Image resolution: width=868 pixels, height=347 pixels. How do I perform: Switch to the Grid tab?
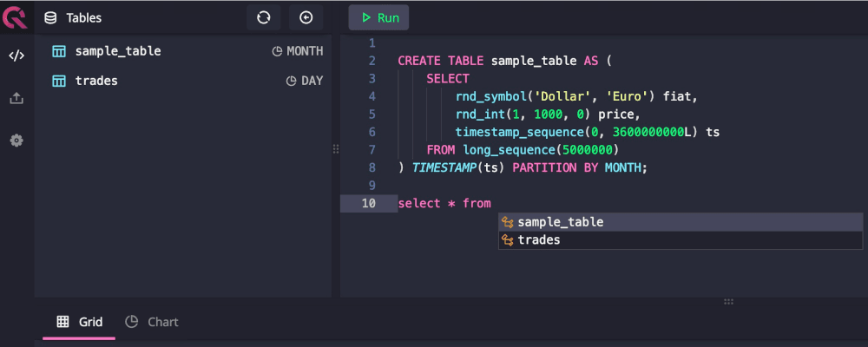pyautogui.click(x=80, y=322)
